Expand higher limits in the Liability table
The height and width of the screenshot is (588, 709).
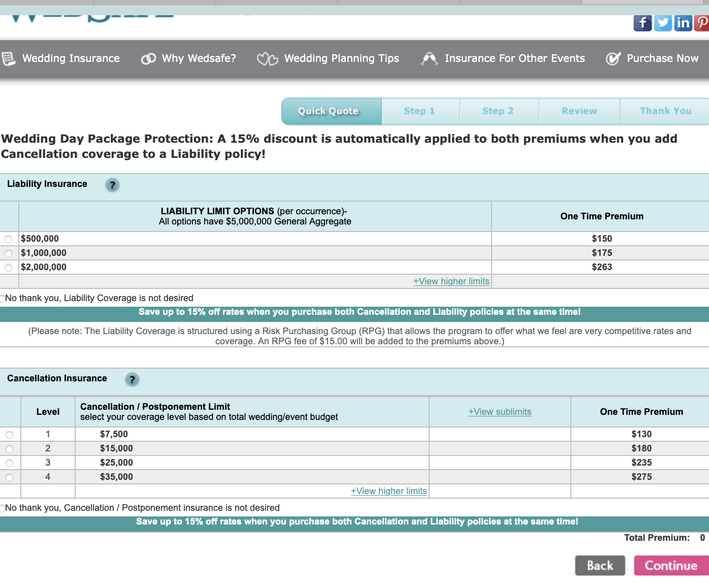click(452, 281)
